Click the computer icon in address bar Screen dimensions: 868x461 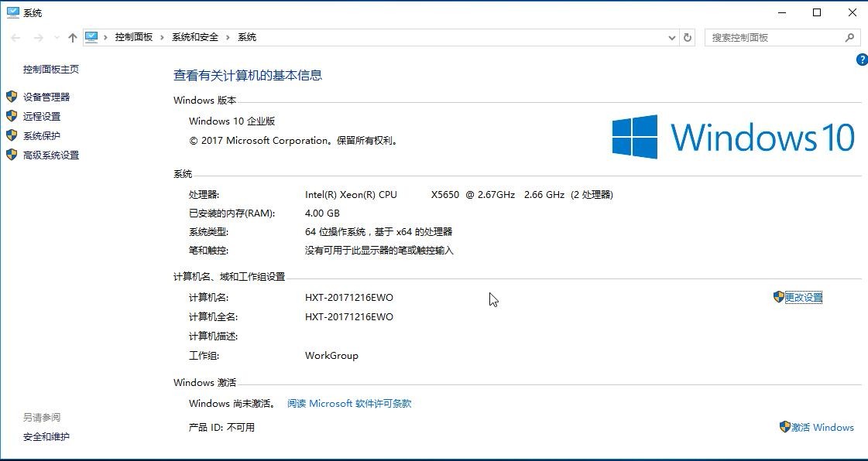coord(91,37)
